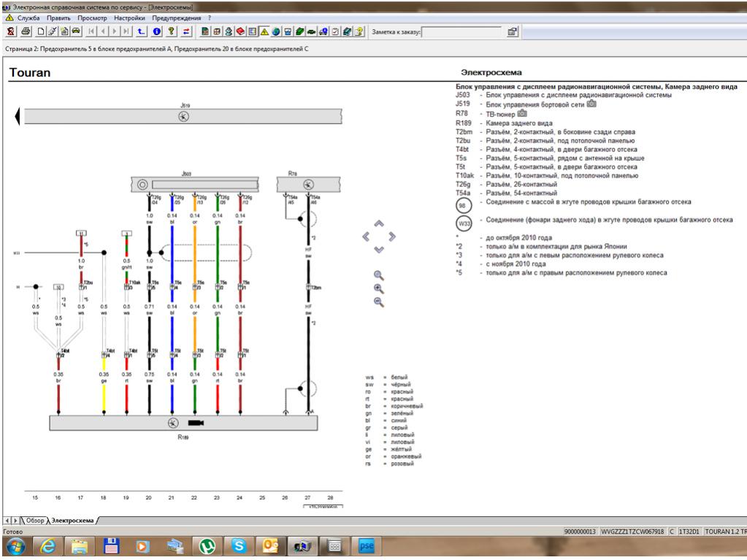Click camera icon next to R78 ТВ-тюнер
The image size is (747, 560).
522,113
